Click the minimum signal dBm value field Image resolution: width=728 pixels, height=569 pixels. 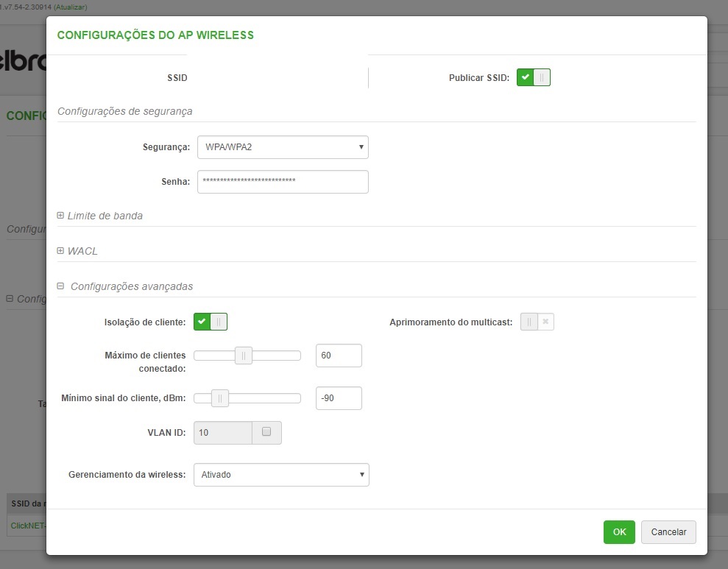(339, 398)
